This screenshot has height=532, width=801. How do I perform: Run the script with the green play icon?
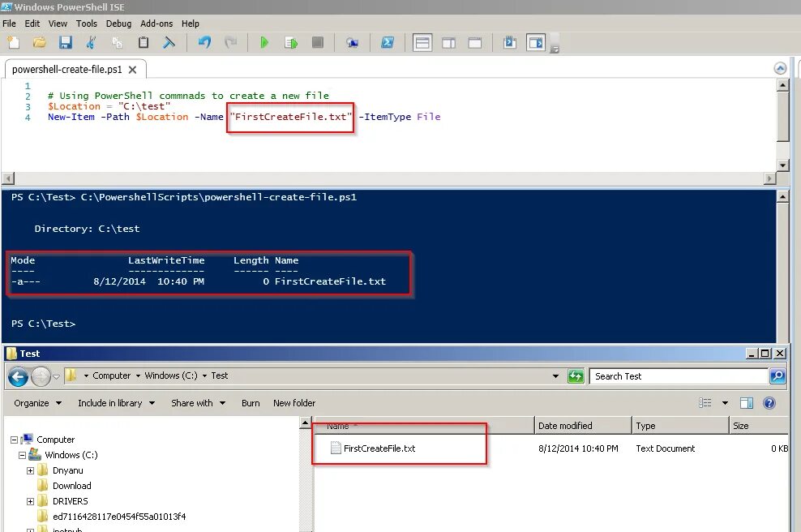(x=264, y=43)
